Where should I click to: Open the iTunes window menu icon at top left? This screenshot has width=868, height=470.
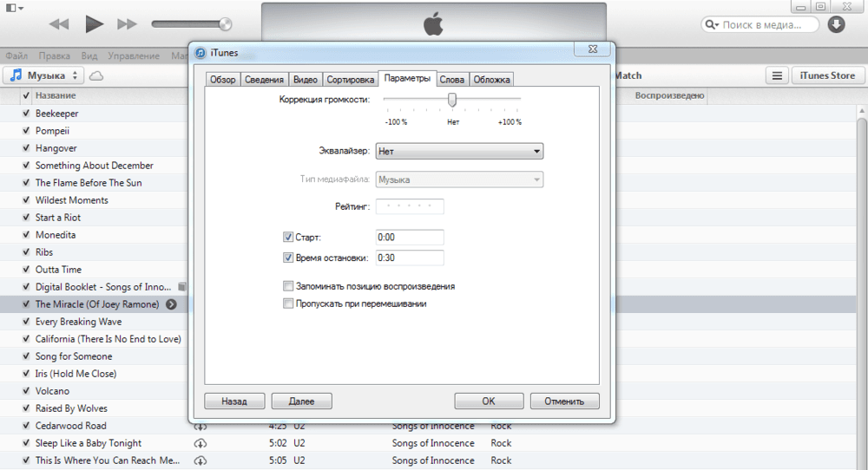pyautogui.click(x=15, y=8)
